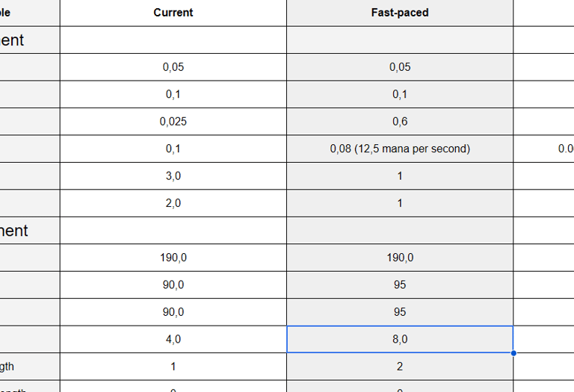Click the "Current" column header cell
Image resolution: width=574 pixels, height=392 pixels.
pyautogui.click(x=173, y=13)
